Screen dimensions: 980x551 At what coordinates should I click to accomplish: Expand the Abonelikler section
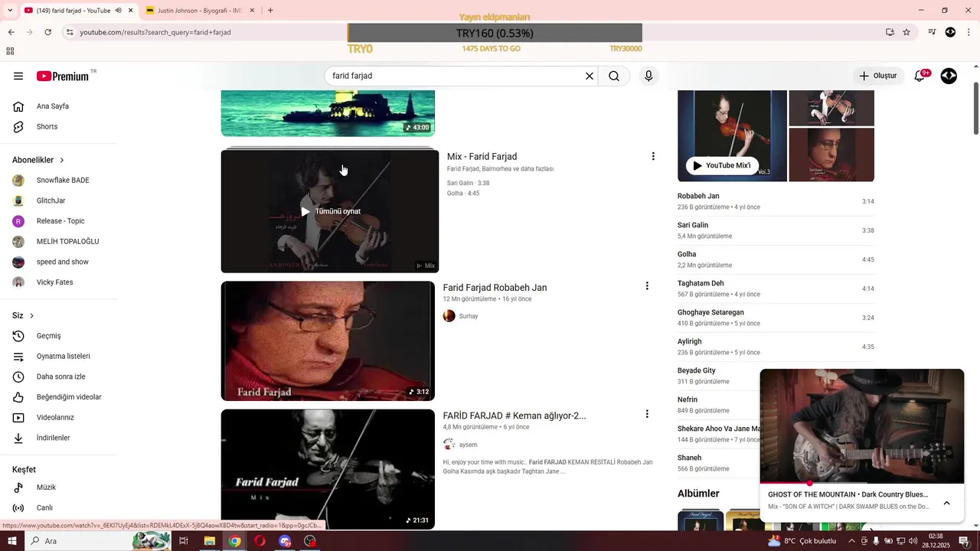click(38, 160)
